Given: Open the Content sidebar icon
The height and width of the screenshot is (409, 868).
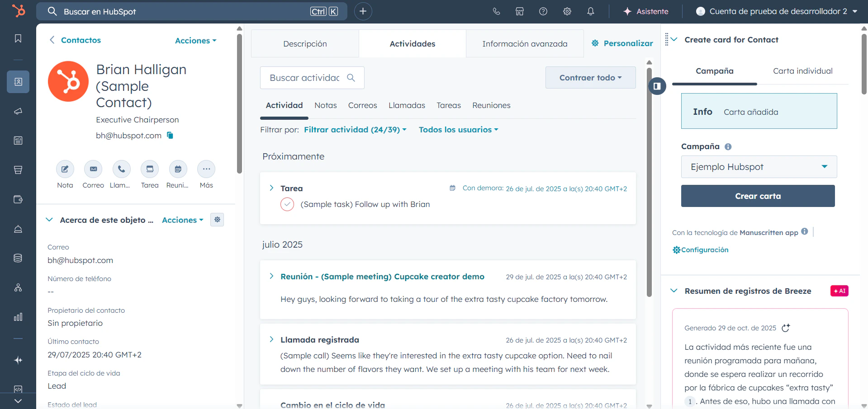Looking at the screenshot, I should point(18,141).
